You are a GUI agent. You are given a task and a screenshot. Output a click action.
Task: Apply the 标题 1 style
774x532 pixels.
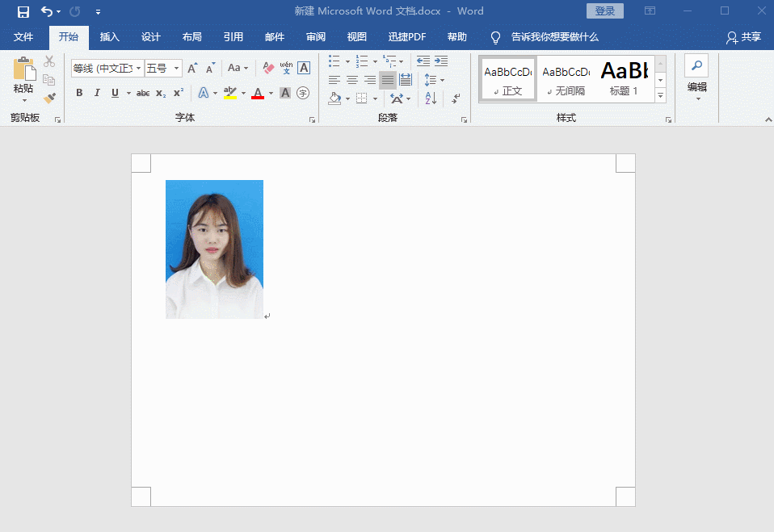[625, 79]
